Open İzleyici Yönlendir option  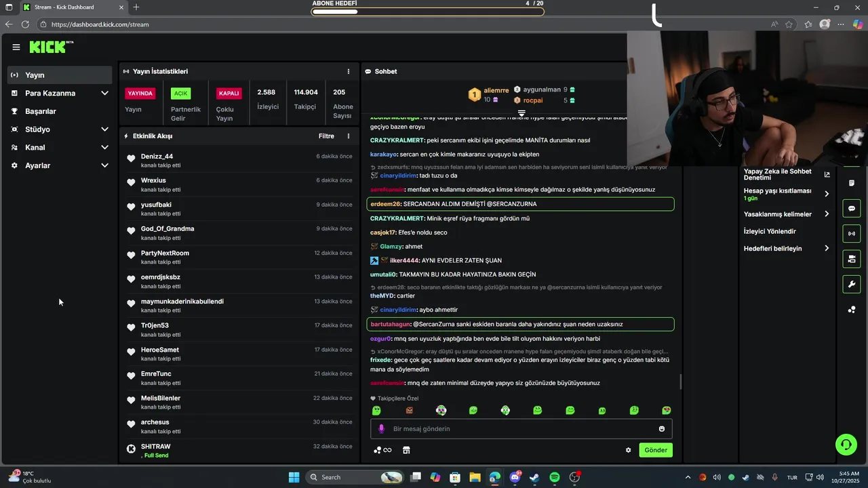tap(770, 231)
